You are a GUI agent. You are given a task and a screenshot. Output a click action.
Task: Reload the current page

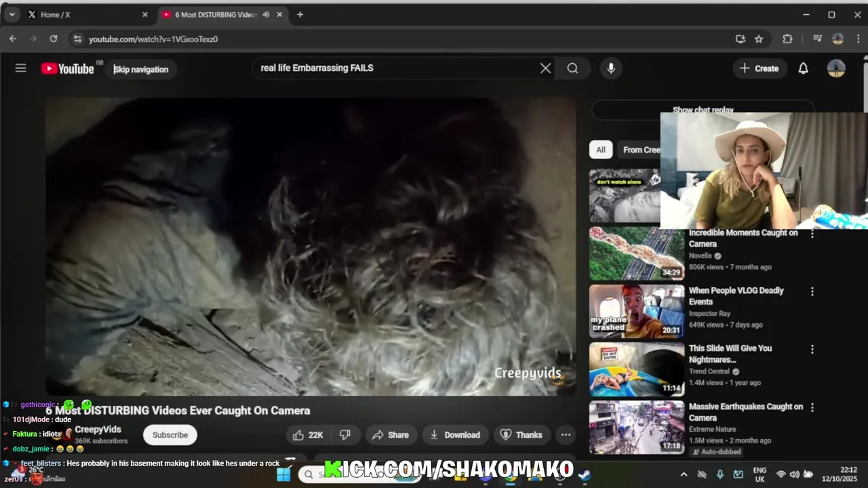54,39
